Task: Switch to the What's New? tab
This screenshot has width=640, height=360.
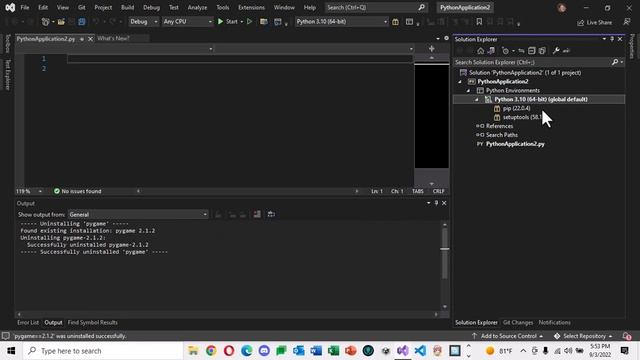Action: pyautogui.click(x=113, y=38)
